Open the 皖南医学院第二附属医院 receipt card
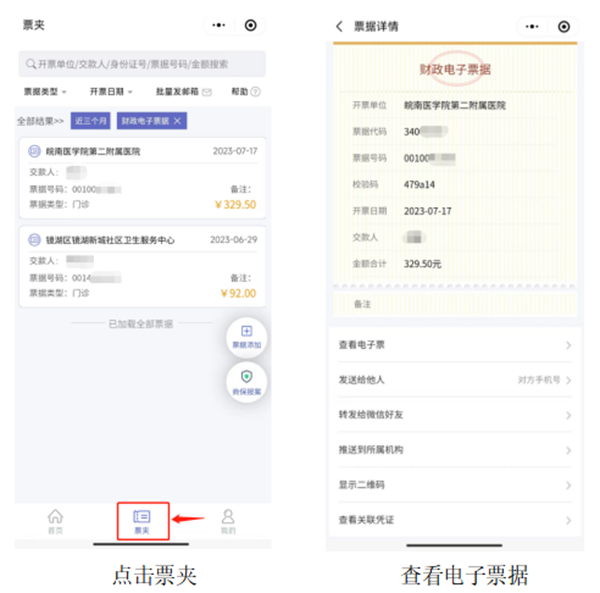600x593 pixels. [142, 178]
